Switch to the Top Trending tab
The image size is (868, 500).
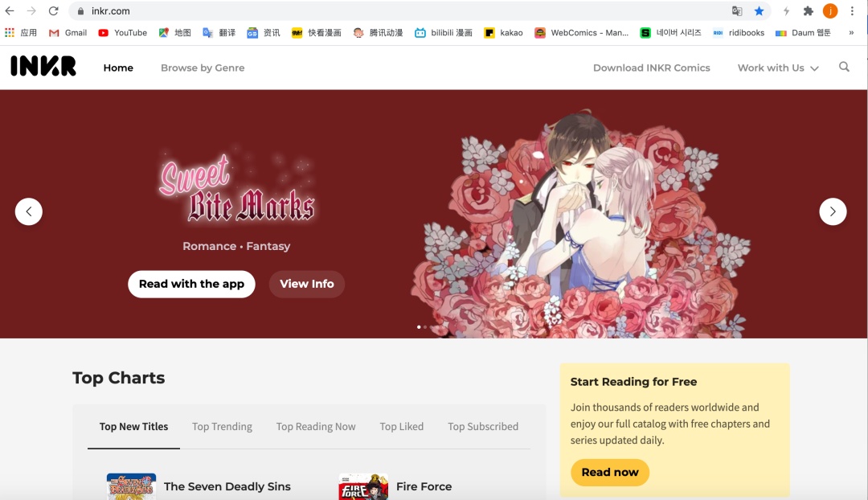pyautogui.click(x=222, y=426)
